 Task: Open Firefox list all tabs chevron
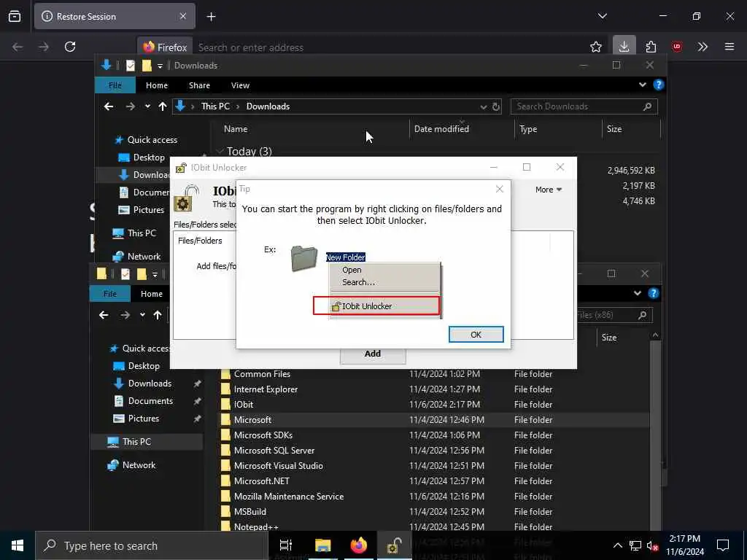point(602,16)
